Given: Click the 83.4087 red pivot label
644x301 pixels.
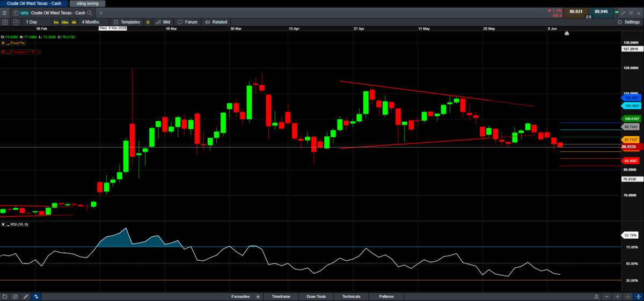Looking at the screenshot, I should click(x=630, y=160).
